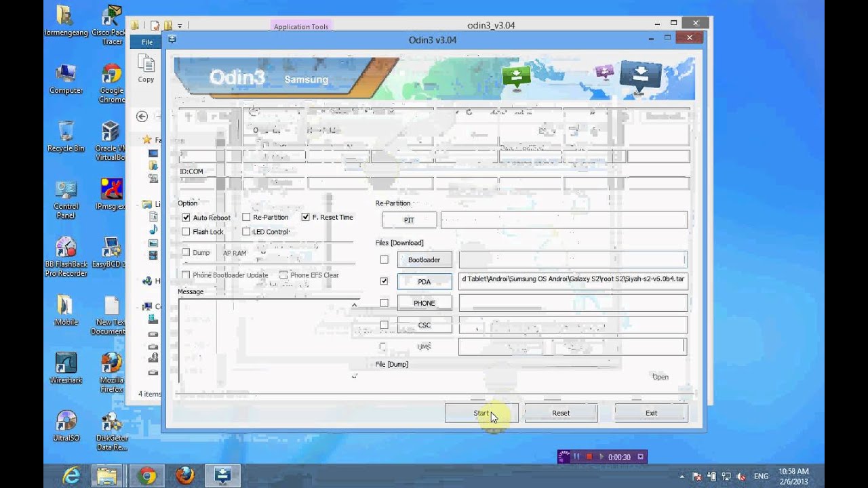
Task: Stop the FlashBack recording
Action: (x=589, y=457)
